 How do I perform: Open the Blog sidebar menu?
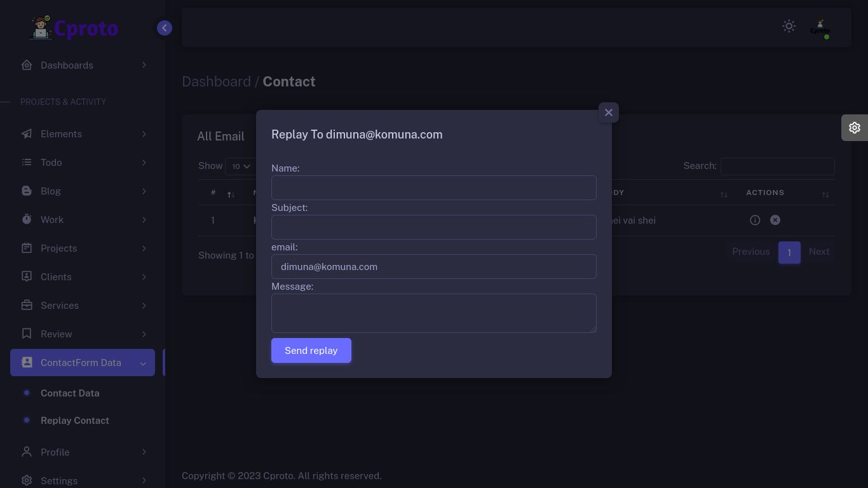pos(83,191)
